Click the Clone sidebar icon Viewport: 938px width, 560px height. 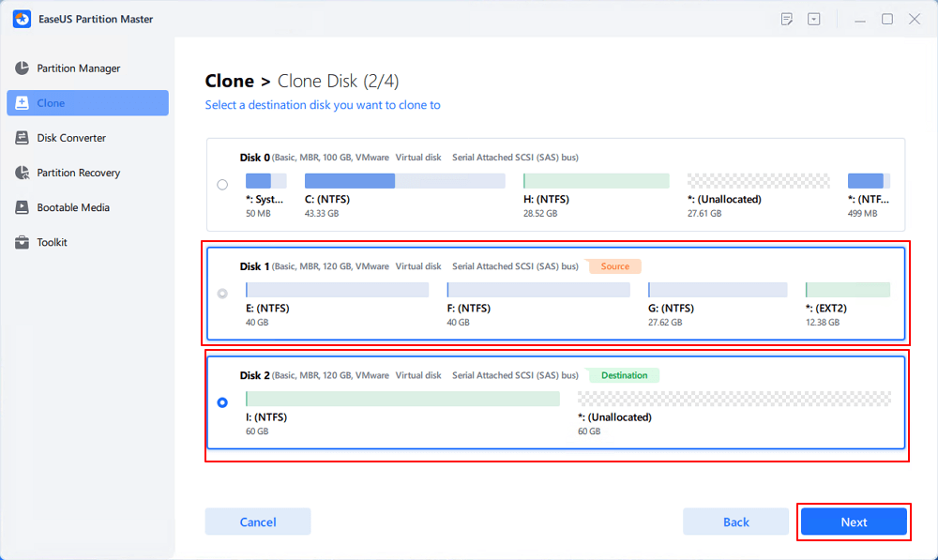click(x=22, y=103)
